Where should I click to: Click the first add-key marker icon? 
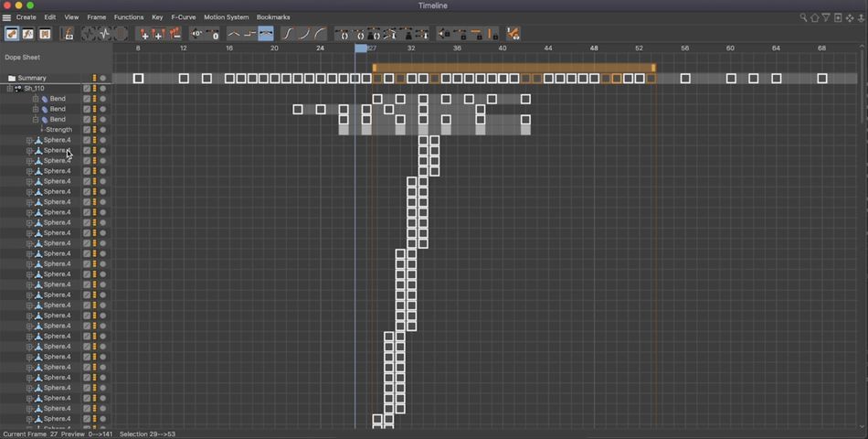point(144,34)
